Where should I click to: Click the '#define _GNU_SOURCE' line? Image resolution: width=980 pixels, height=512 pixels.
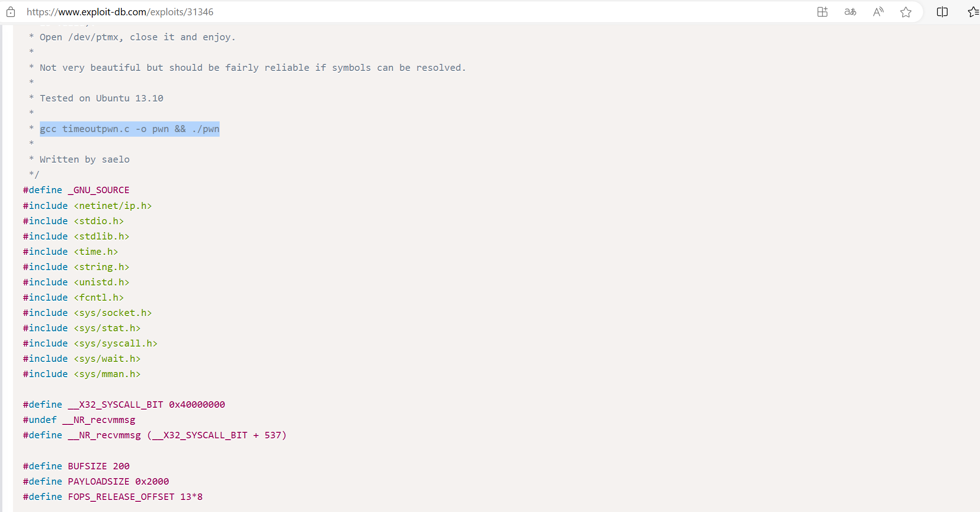76,190
